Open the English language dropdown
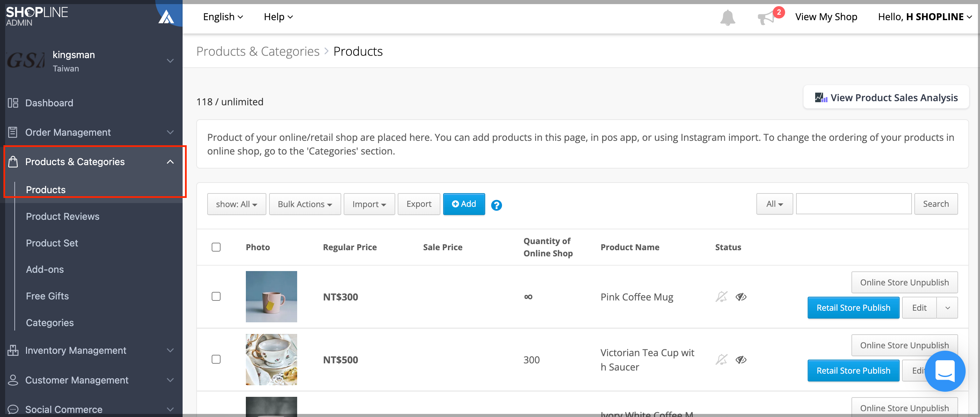 [223, 17]
